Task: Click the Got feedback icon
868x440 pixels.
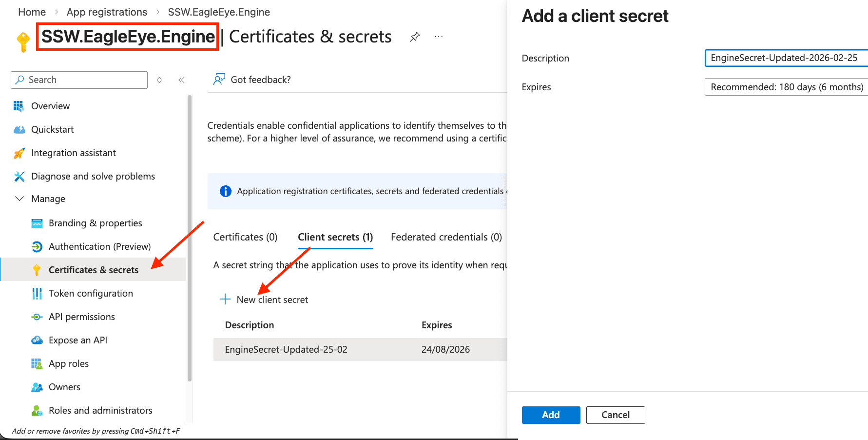Action: click(219, 80)
